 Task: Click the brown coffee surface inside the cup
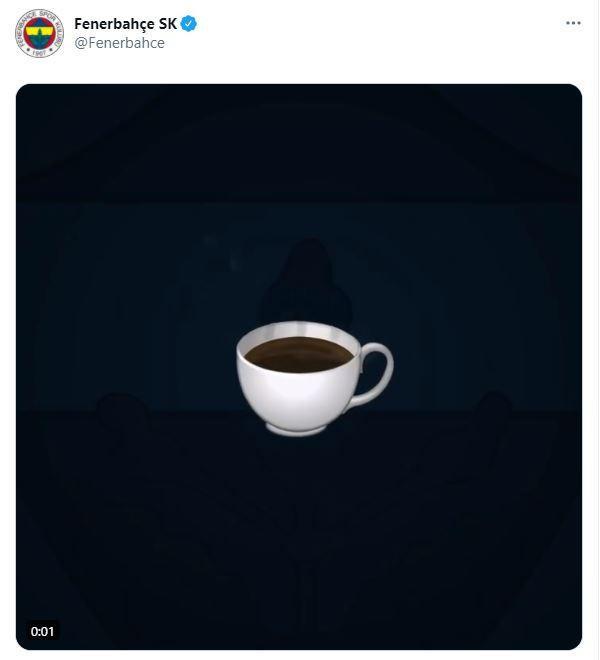coord(299,354)
